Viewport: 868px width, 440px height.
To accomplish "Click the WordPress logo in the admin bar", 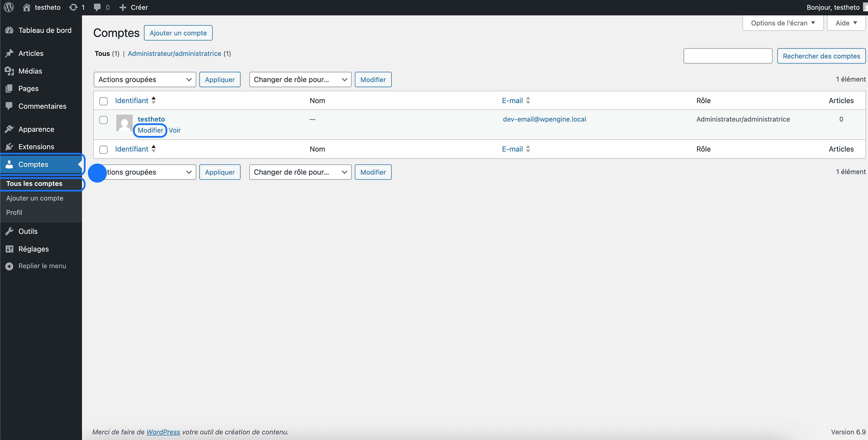I will 8,7.
